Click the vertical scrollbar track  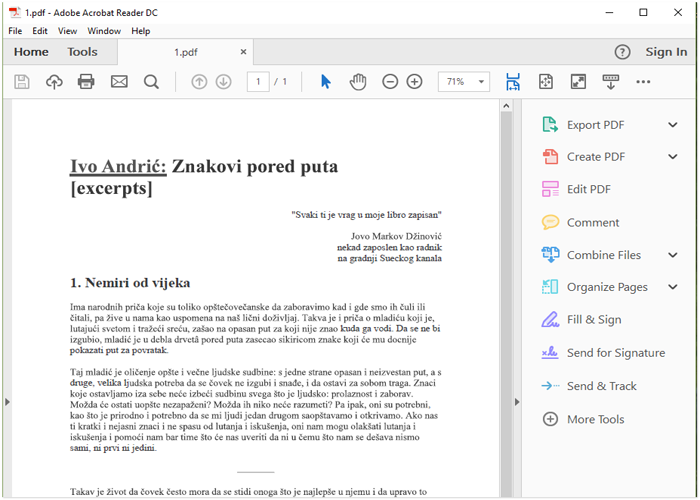tap(506, 304)
